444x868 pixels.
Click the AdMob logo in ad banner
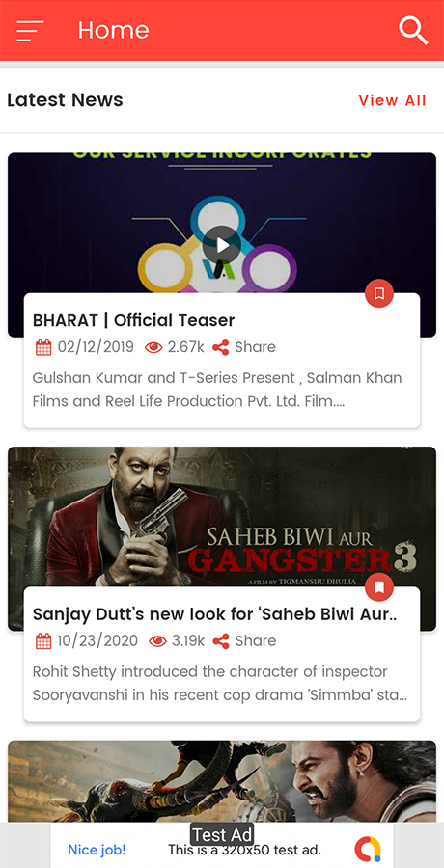(x=368, y=849)
